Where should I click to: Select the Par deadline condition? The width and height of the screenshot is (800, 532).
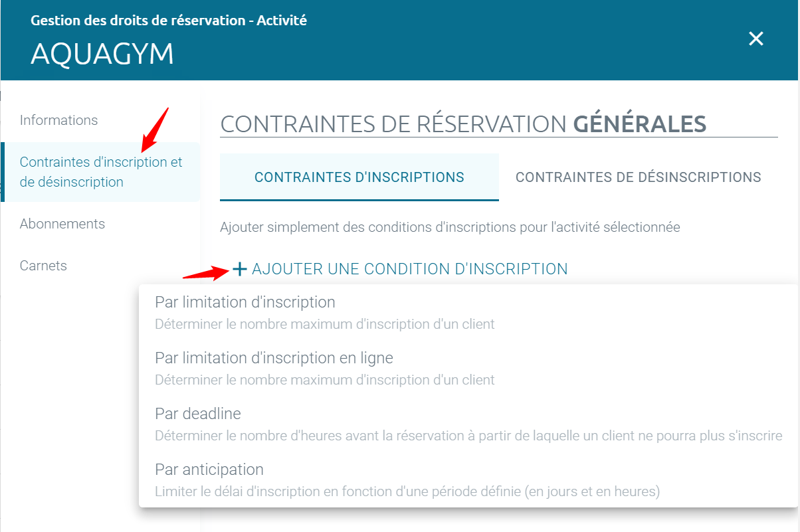197,414
